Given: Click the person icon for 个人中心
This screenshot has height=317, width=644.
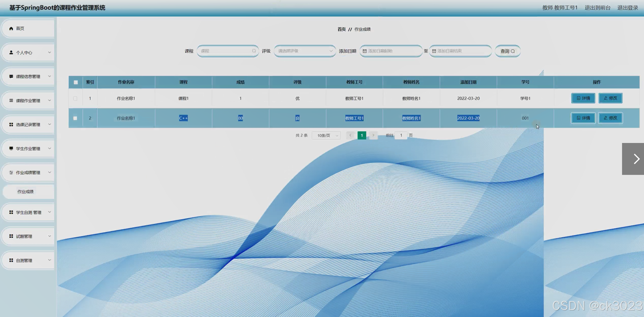Looking at the screenshot, I should click(11, 52).
